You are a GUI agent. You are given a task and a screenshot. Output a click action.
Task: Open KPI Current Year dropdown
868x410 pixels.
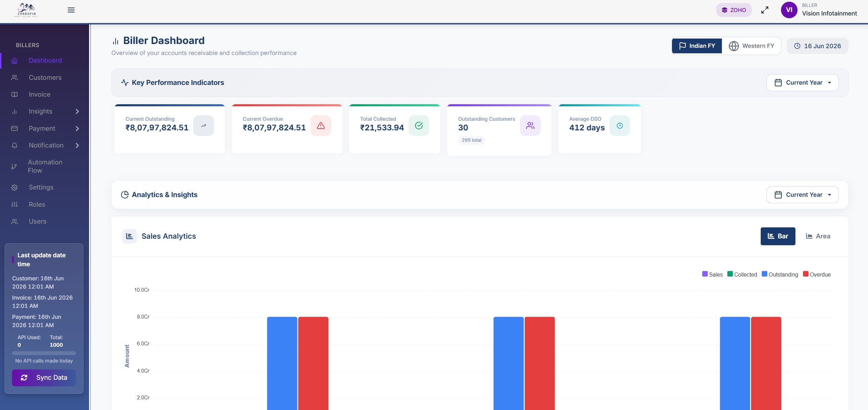[x=802, y=83]
